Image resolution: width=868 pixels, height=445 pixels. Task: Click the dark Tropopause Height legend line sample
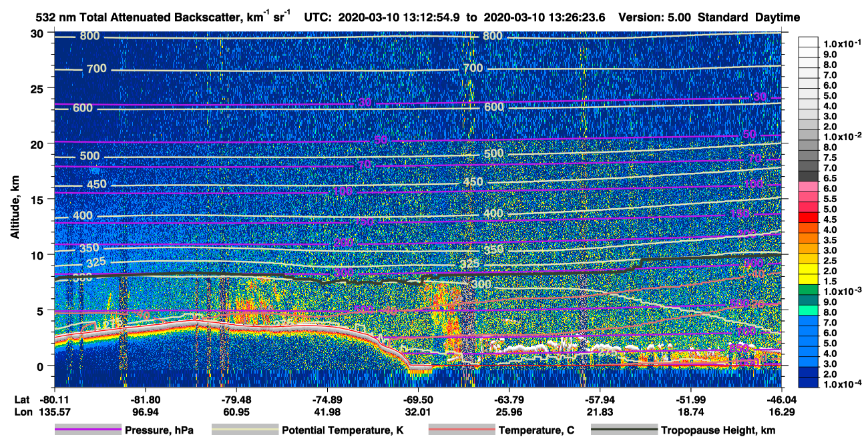tap(624, 430)
